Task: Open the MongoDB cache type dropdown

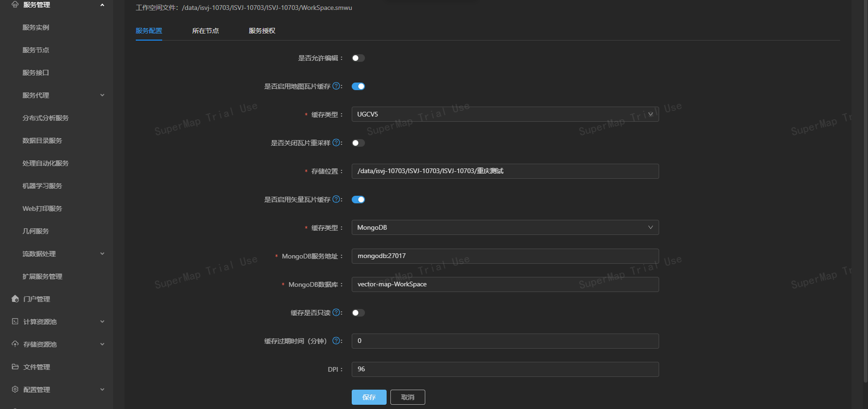Action: tap(505, 227)
